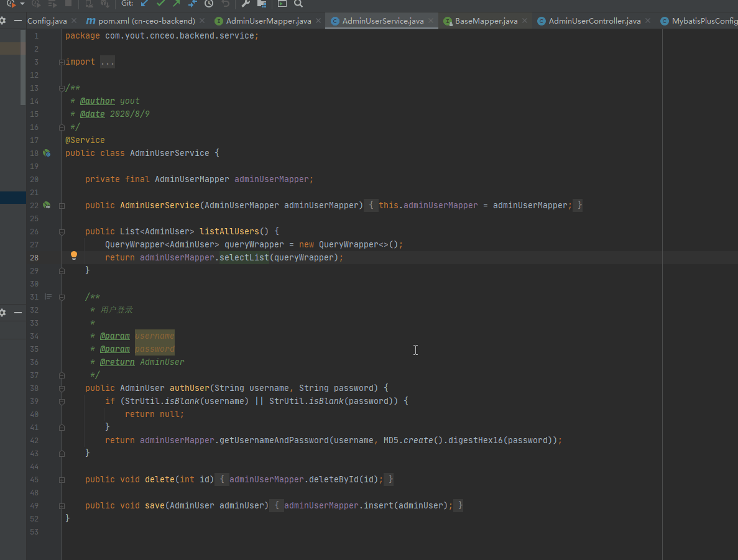
Task: Open the Project Structure icon
Action: 262,3
